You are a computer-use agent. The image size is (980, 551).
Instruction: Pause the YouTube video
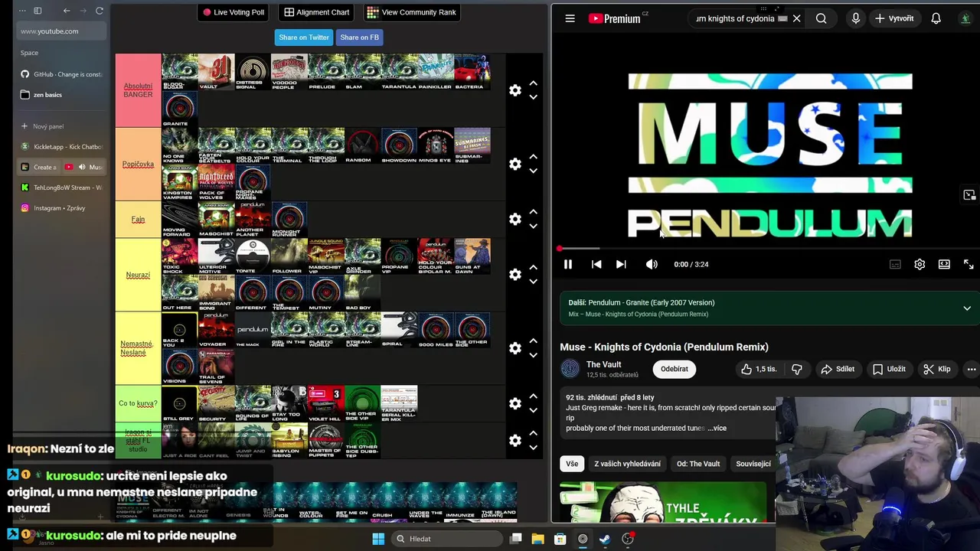pyautogui.click(x=568, y=264)
